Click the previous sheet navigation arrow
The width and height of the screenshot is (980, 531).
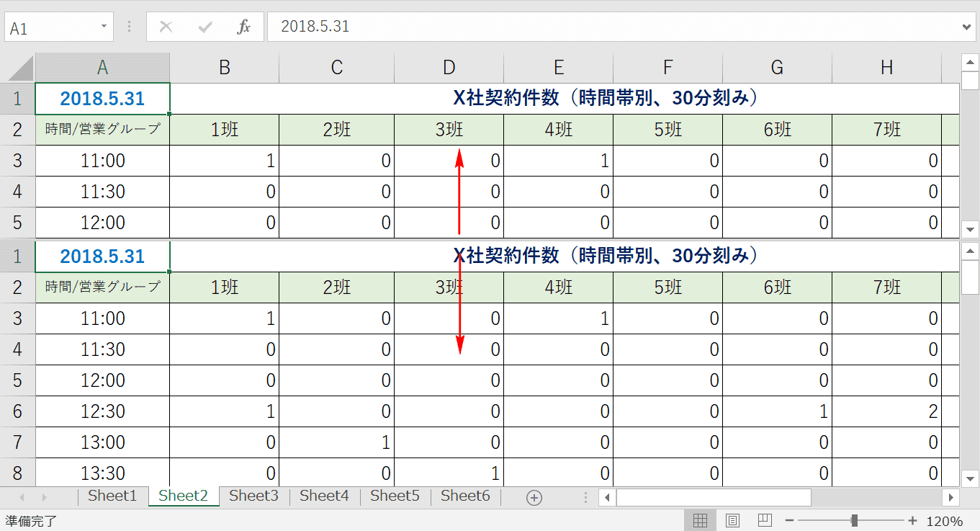click(x=22, y=497)
